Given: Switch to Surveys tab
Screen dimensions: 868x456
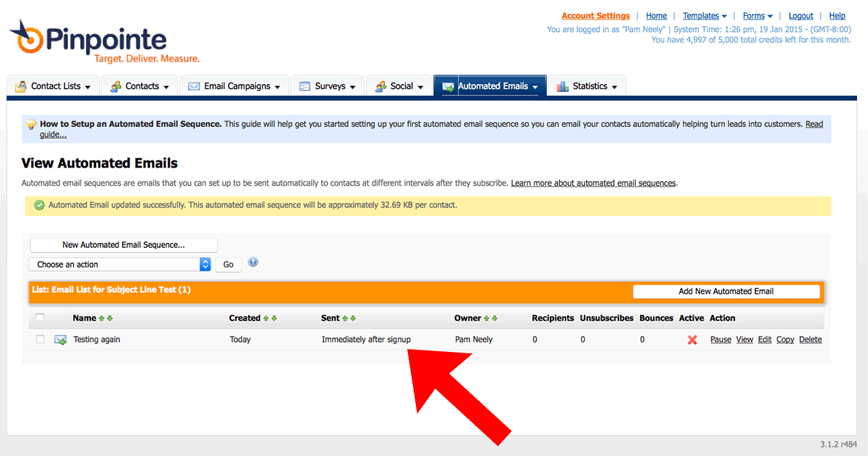Looking at the screenshot, I should tap(328, 86).
